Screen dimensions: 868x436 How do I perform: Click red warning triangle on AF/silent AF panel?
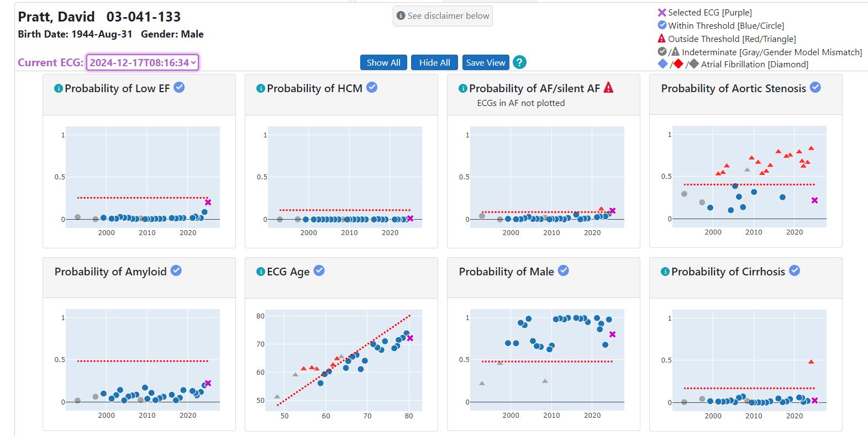[x=608, y=88]
